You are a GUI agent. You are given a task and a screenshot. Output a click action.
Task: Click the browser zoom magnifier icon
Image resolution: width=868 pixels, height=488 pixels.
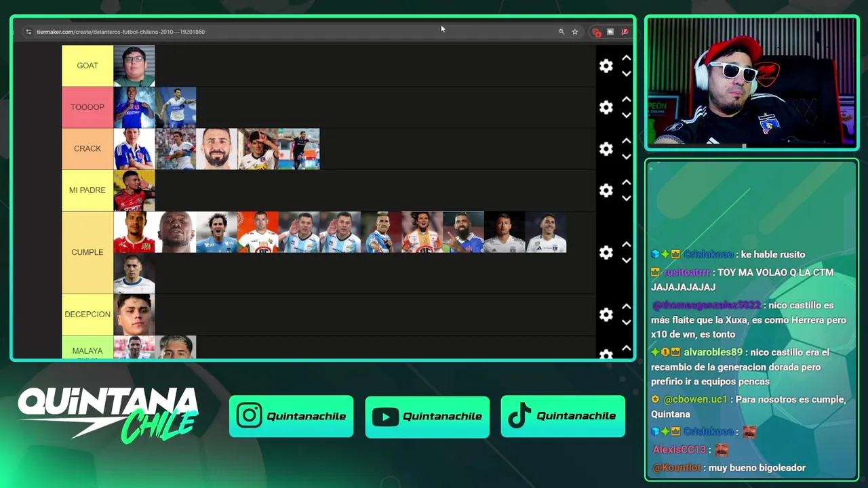tap(561, 32)
